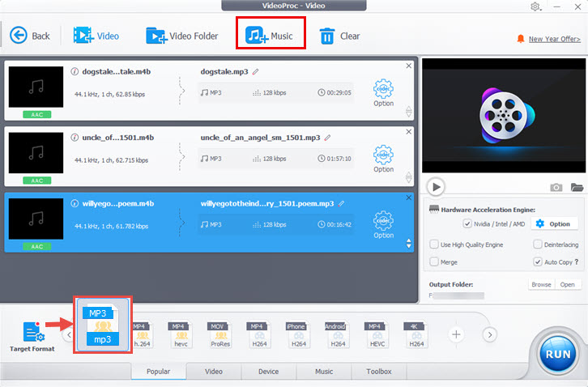This screenshot has height=387, width=588.
Task: Remove dogstale item from list
Action: (409, 66)
